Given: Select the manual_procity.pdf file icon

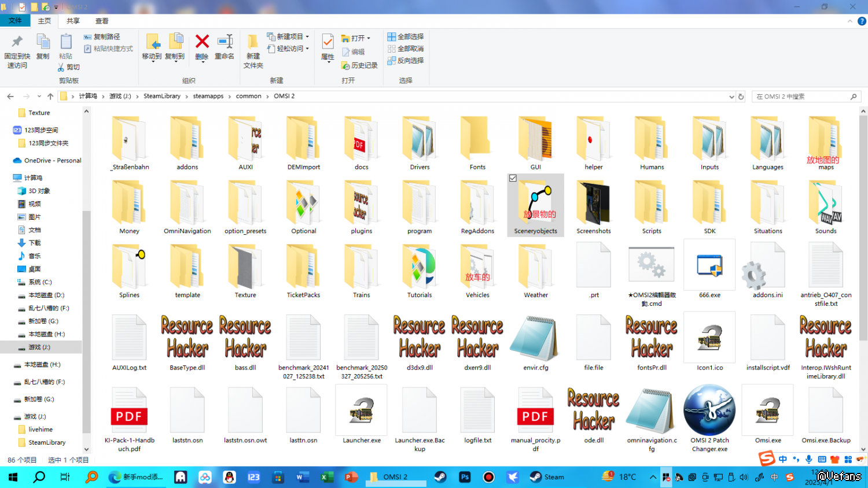Looking at the screenshot, I should [x=535, y=411].
